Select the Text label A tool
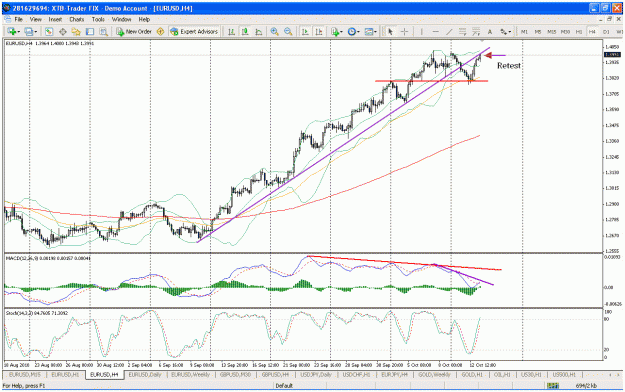625x392 pixels. click(x=490, y=32)
